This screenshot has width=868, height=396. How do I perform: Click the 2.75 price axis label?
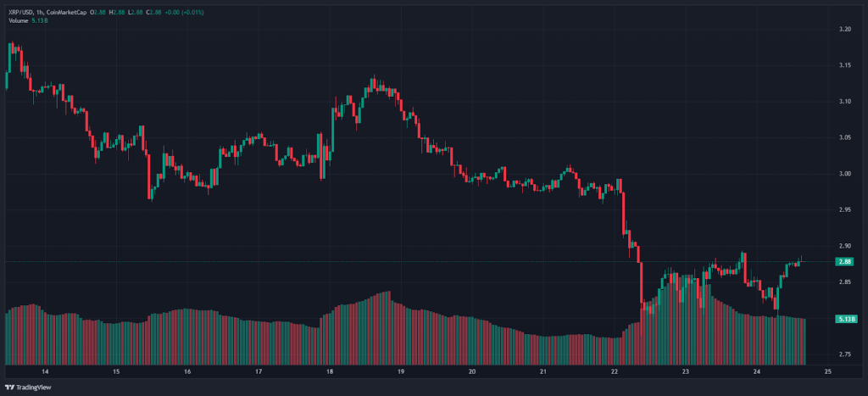(843, 354)
